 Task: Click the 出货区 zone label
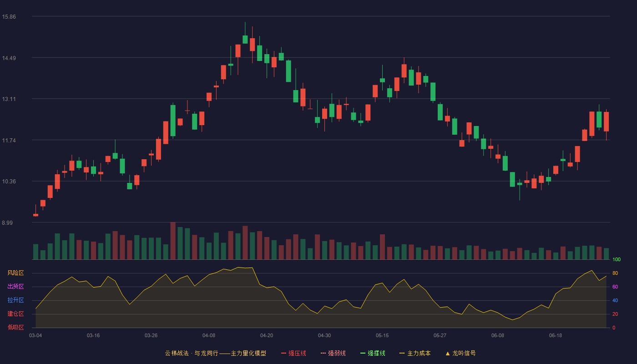pyautogui.click(x=15, y=287)
